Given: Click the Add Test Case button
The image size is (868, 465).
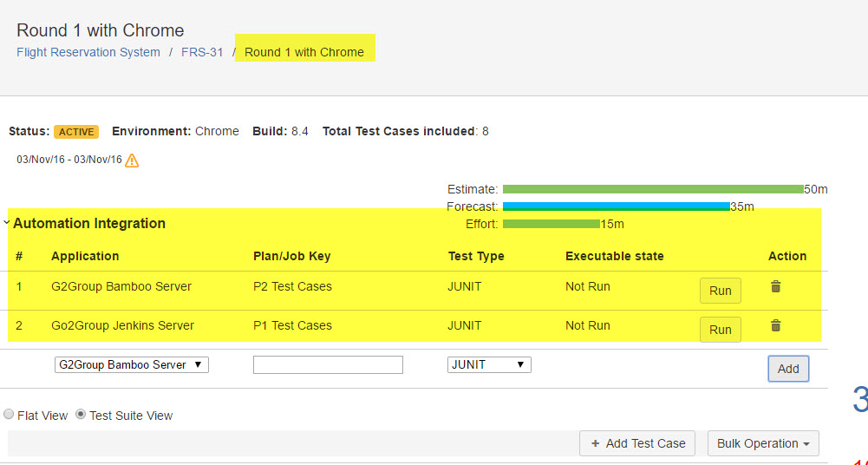Looking at the screenshot, I should point(638,443).
